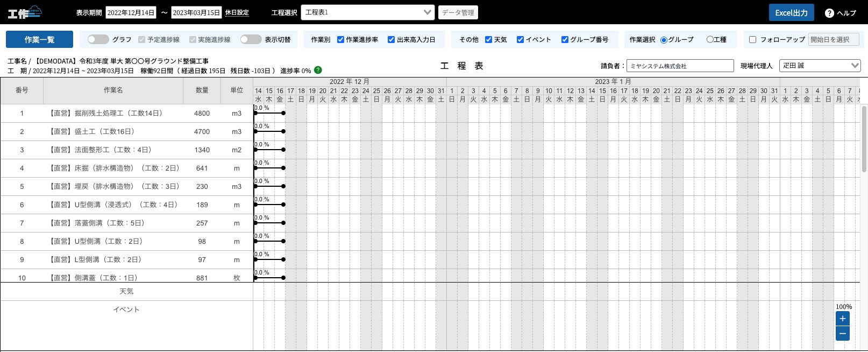Click the 2023 年 1 月 month header
This screenshot has height=352, width=868.
pyautogui.click(x=613, y=82)
